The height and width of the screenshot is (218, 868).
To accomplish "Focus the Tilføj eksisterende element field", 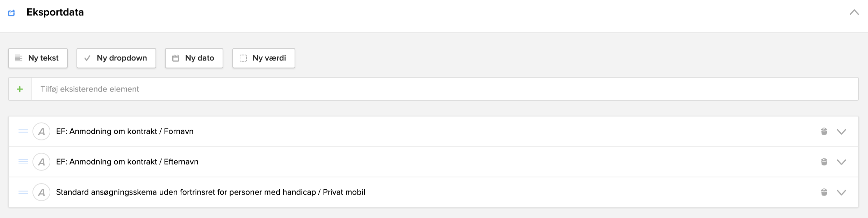I will [x=444, y=89].
